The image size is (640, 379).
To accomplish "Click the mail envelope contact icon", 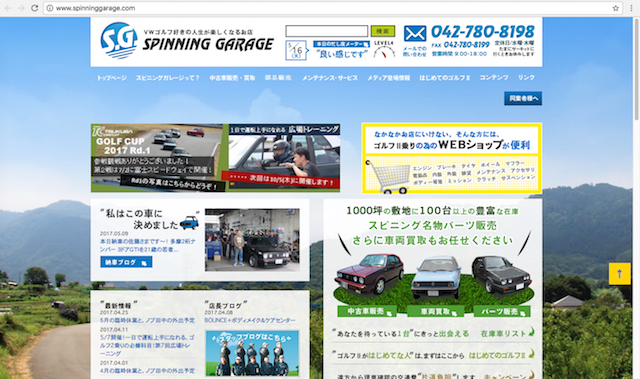I will click(x=415, y=33).
